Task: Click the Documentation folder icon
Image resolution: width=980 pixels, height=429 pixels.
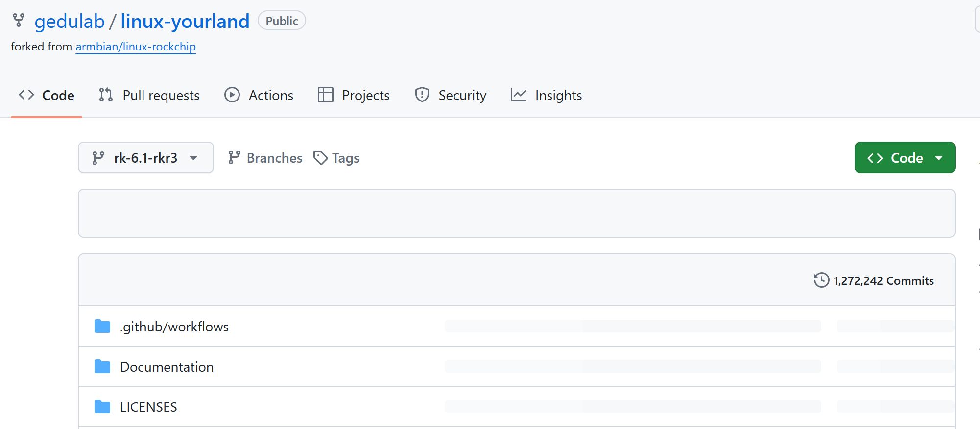Action: (x=102, y=366)
